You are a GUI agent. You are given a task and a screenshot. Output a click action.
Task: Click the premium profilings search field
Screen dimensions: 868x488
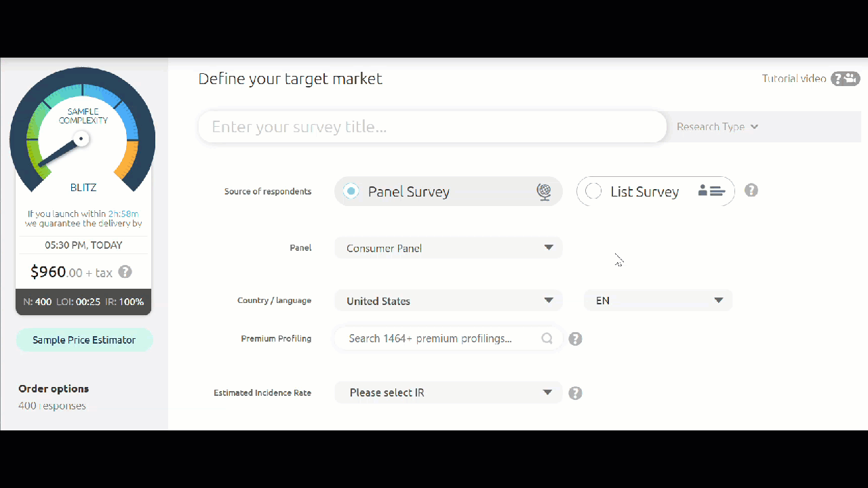pyautogui.click(x=449, y=338)
